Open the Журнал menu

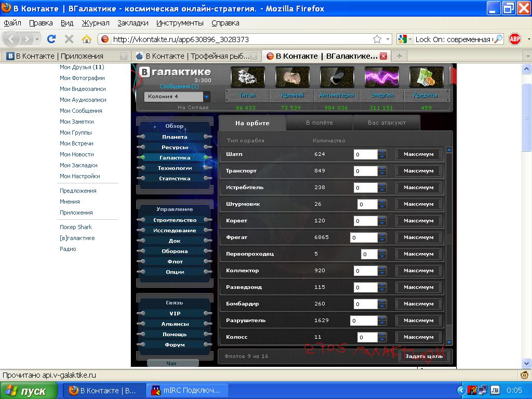tap(96, 23)
